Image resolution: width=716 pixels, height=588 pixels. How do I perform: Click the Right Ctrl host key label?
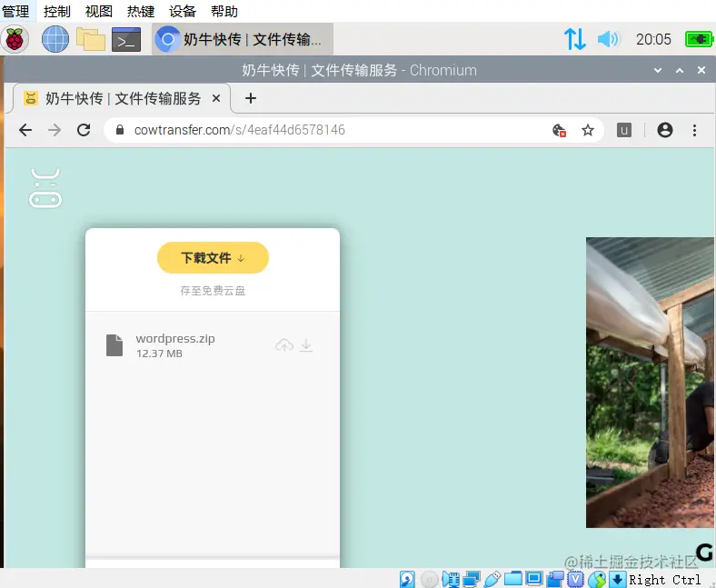[x=665, y=579]
